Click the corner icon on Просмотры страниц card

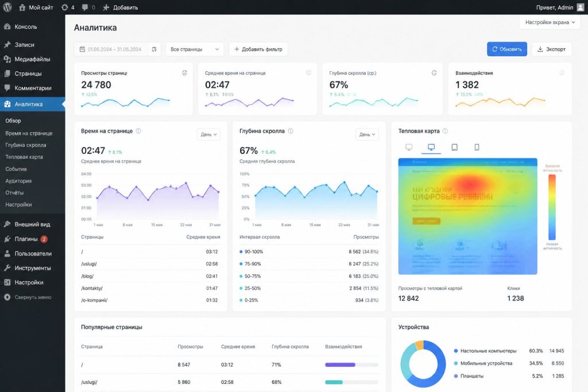184,73
